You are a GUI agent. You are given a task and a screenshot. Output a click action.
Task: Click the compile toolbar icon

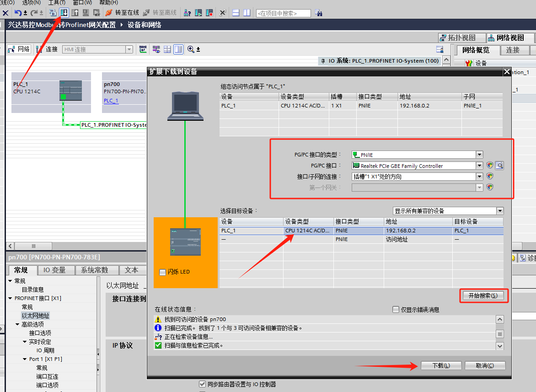pos(53,13)
